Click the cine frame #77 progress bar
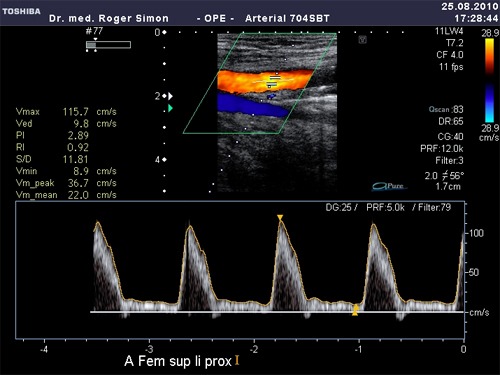Viewport: 500px width, 375px height. click(x=108, y=45)
